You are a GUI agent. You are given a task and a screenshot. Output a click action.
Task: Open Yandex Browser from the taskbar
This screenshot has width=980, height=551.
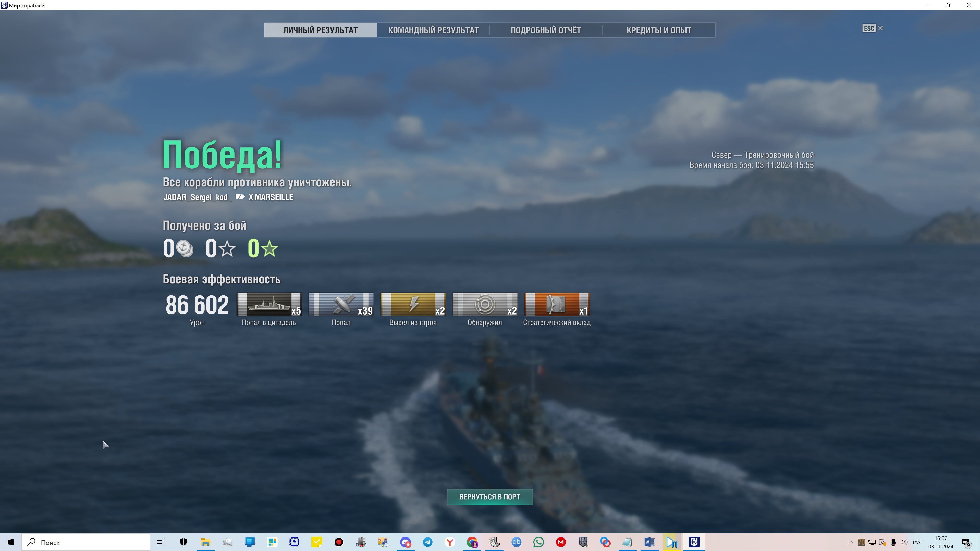pos(450,542)
